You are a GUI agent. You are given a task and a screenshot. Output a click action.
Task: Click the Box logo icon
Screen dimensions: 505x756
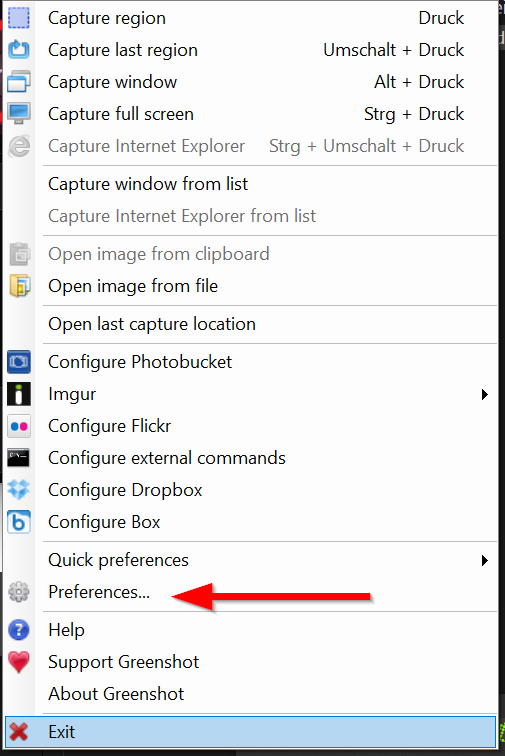click(19, 522)
